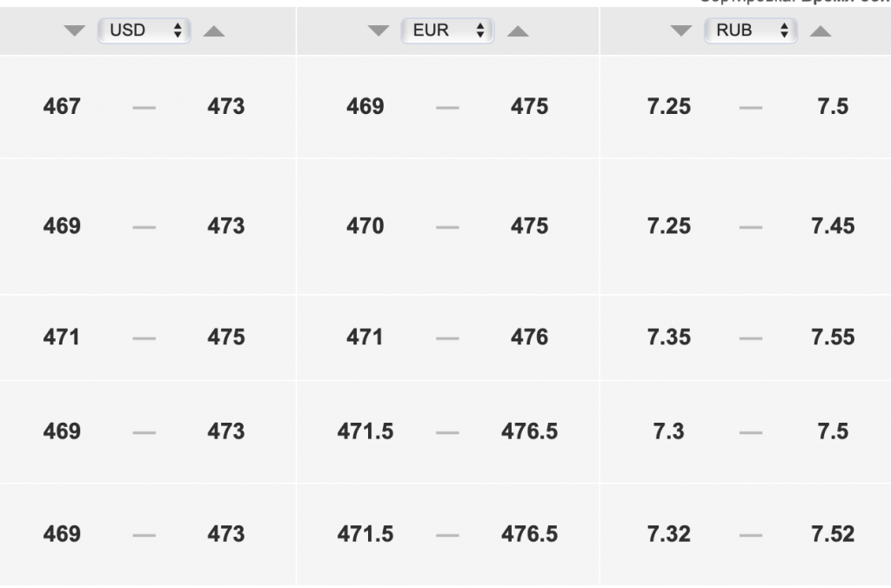Viewport: 891px width, 588px height.
Task: Select the 7.52 RUB sell rate
Action: click(833, 534)
